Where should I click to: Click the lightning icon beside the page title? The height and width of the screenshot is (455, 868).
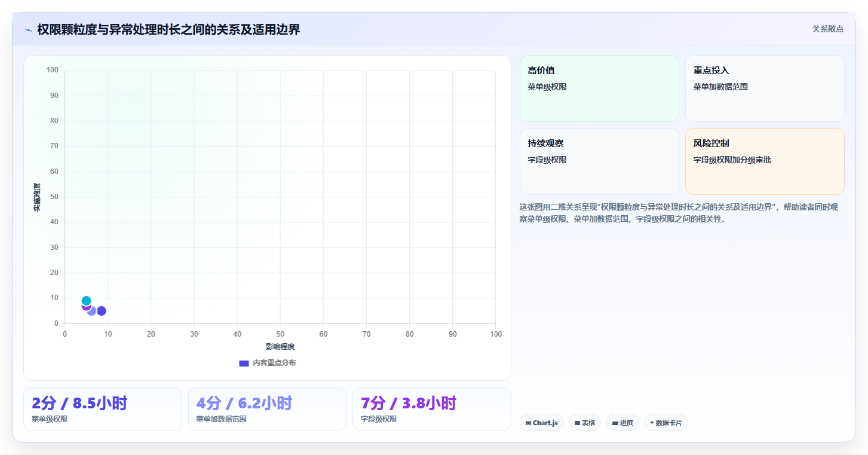[x=29, y=30]
